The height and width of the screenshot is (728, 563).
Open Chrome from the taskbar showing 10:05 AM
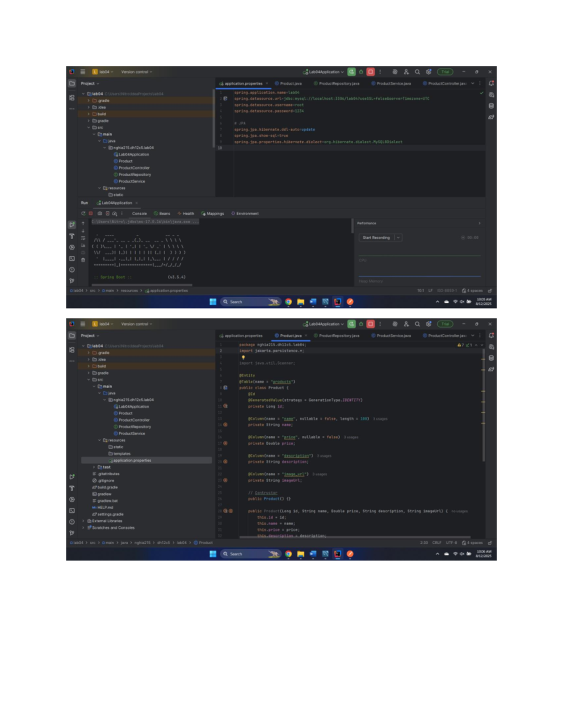tap(288, 302)
